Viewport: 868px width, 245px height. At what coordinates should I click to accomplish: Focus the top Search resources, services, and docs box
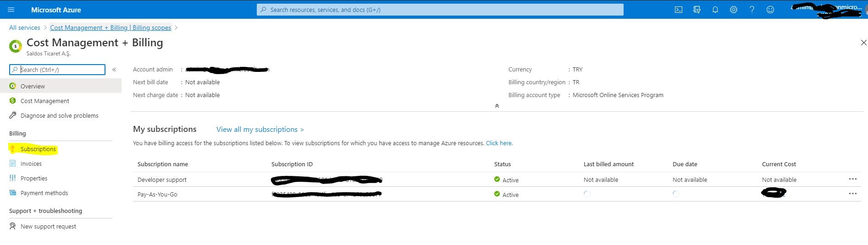(x=440, y=10)
